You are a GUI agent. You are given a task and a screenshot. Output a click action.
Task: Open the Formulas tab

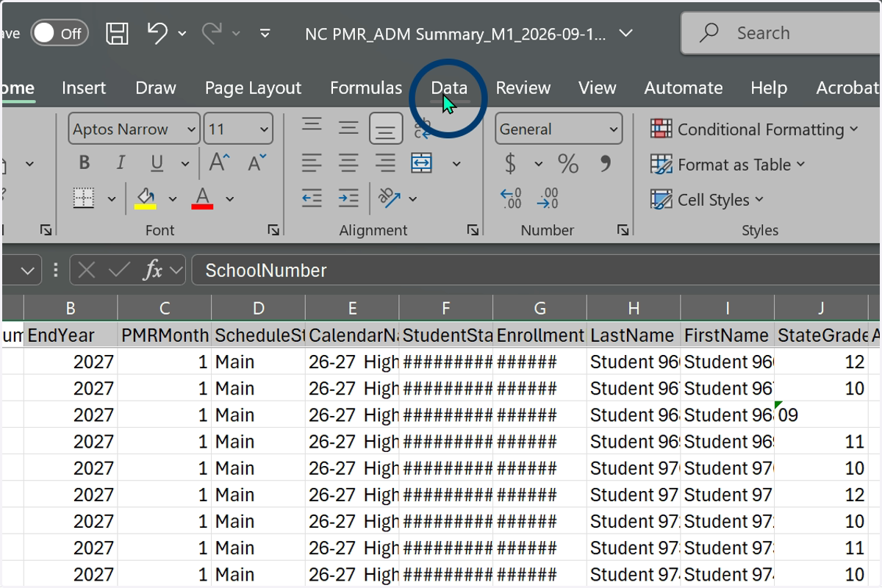(x=366, y=88)
